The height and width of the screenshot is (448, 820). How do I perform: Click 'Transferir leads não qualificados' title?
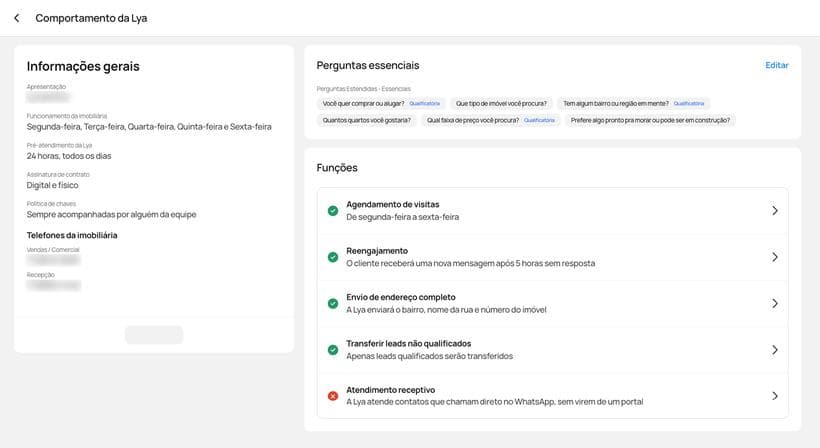tap(408, 343)
